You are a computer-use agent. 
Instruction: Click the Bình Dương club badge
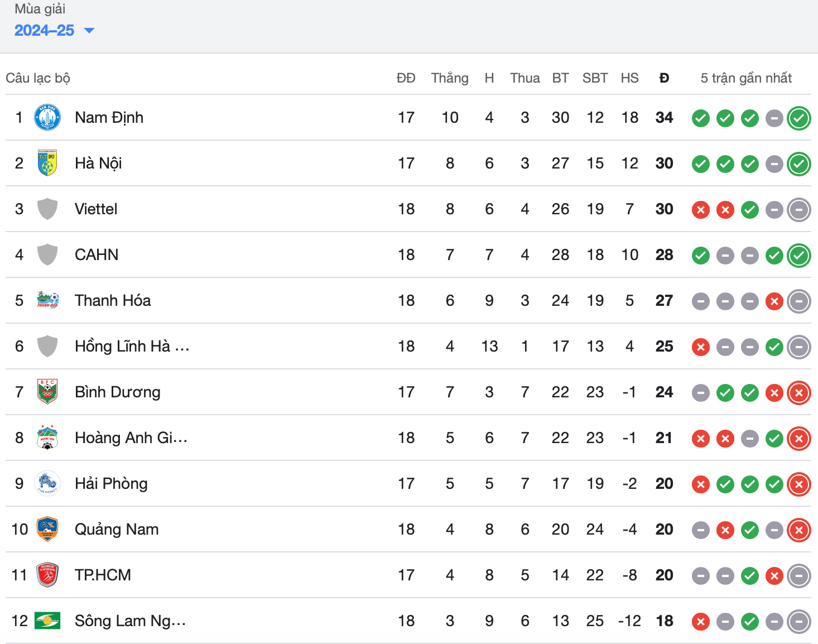point(47,392)
